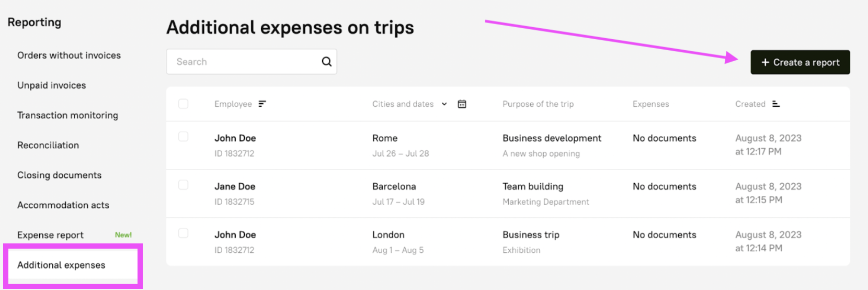This screenshot has width=868, height=290.
Task: Open Closing documents
Action: click(60, 175)
